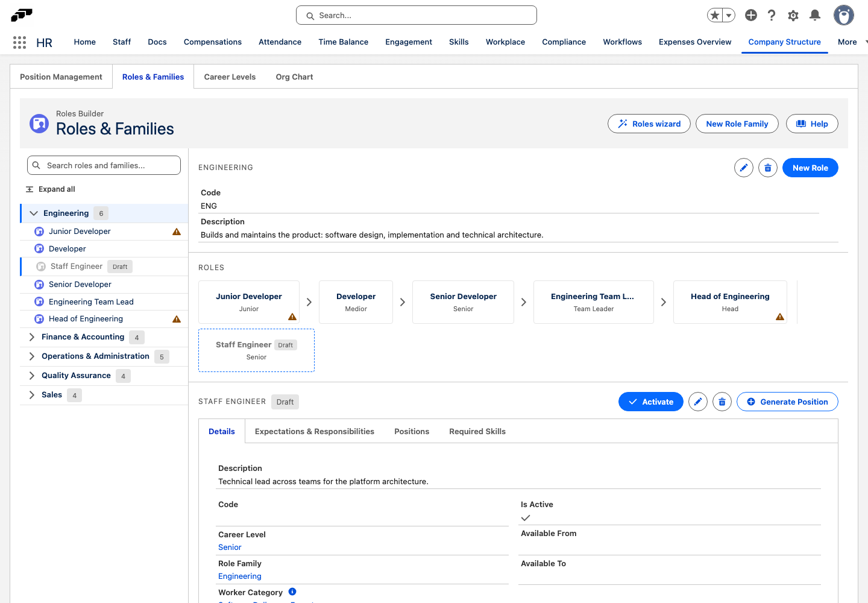Open the Required Skills tab

[477, 431]
